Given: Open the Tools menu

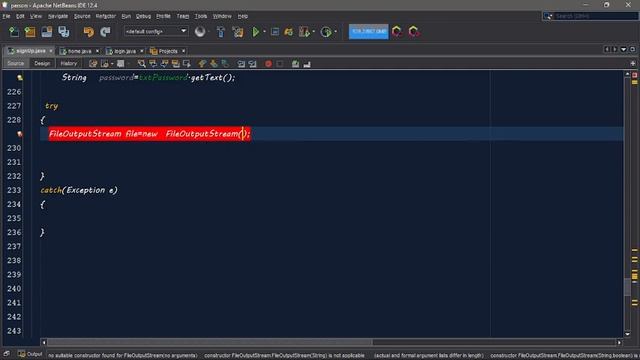Looking at the screenshot, I should click(x=201, y=16).
